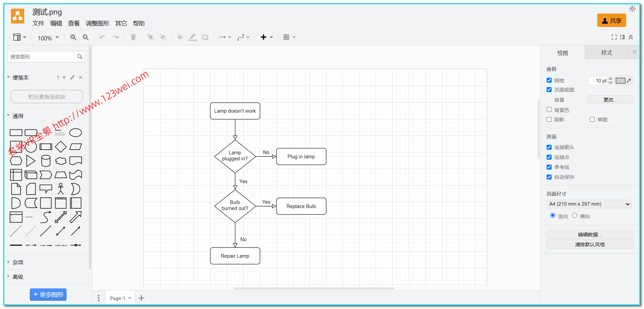The image size is (644, 309).
Task: Toggle the light/dark appearance sun icon
Action: [632, 9]
